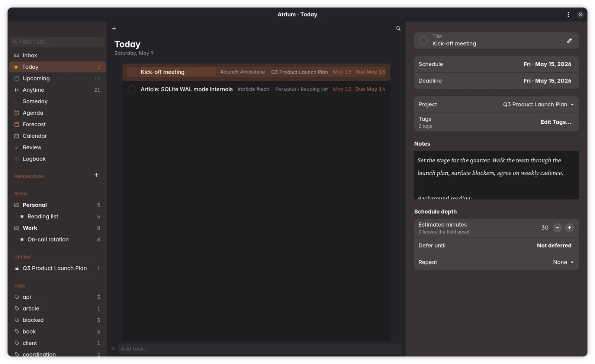The height and width of the screenshot is (364, 595).
Task: Go to the Logbook
Action: (x=57, y=159)
